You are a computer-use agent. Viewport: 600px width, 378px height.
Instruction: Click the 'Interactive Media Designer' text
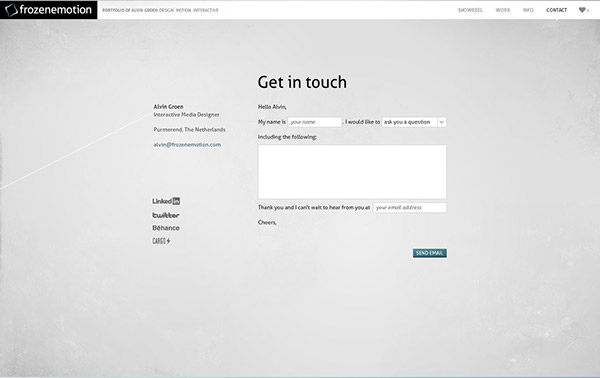pos(186,115)
